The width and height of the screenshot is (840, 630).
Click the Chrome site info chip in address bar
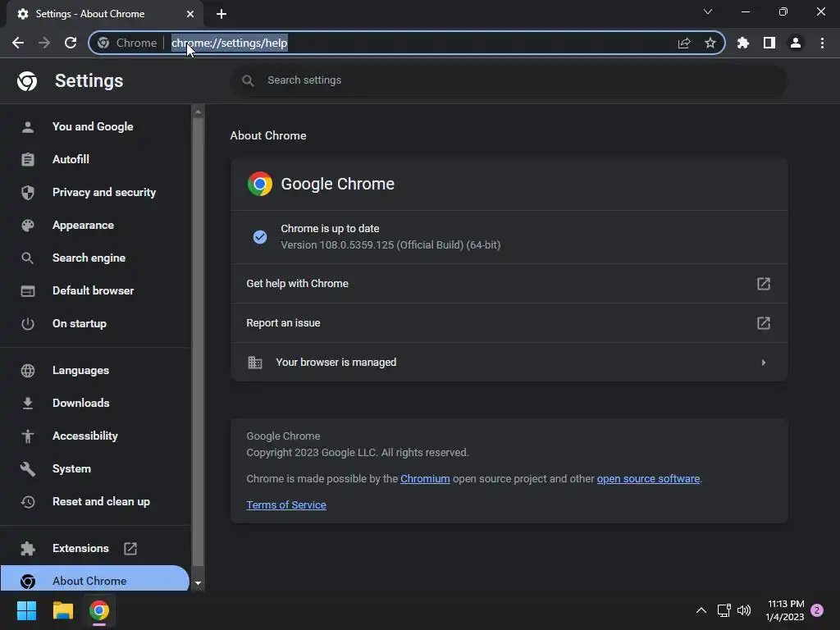(x=128, y=43)
